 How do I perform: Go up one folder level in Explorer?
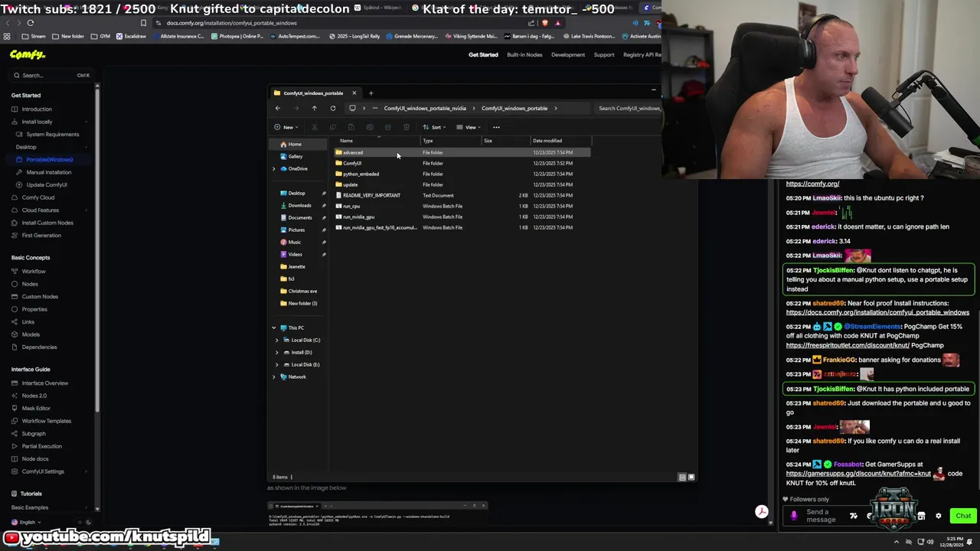tap(314, 108)
